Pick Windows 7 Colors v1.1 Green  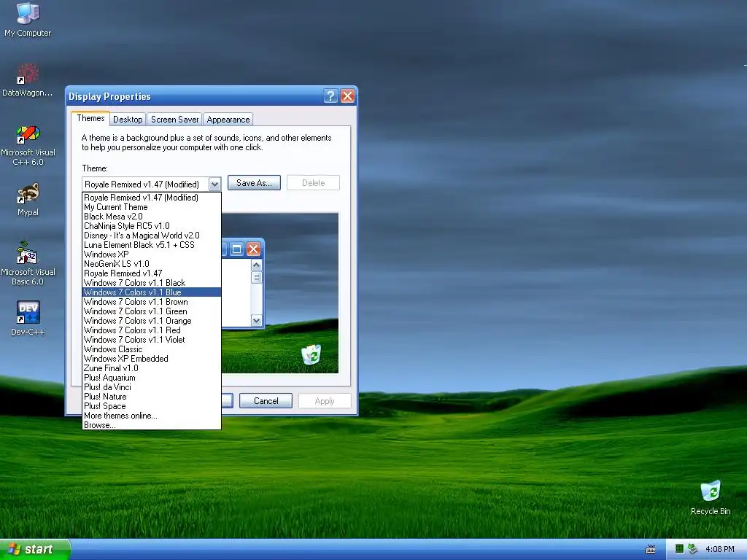pos(152,311)
